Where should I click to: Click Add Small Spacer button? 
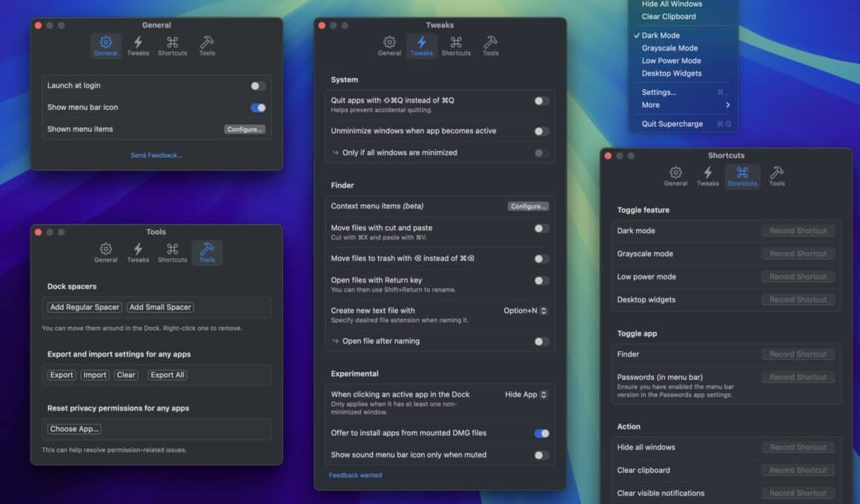coord(160,307)
